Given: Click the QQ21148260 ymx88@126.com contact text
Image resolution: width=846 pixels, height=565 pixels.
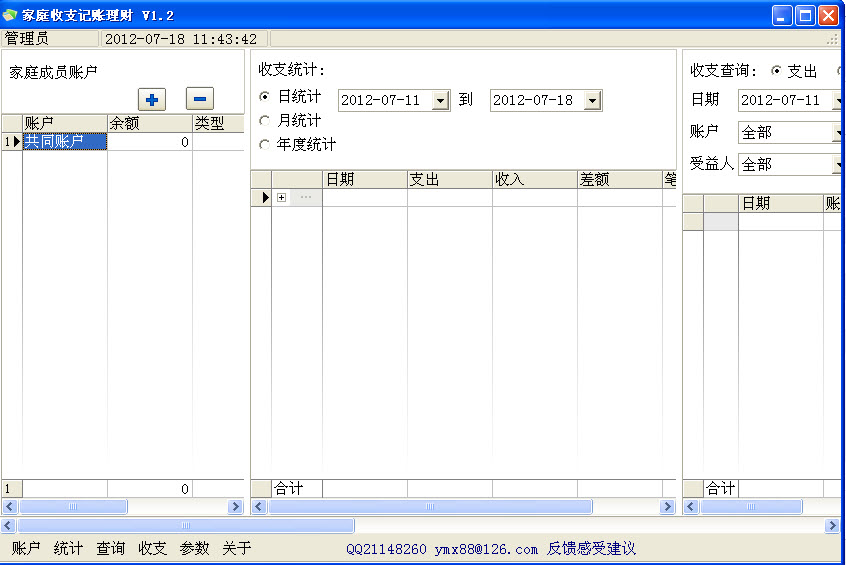Looking at the screenshot, I should (x=442, y=549).
